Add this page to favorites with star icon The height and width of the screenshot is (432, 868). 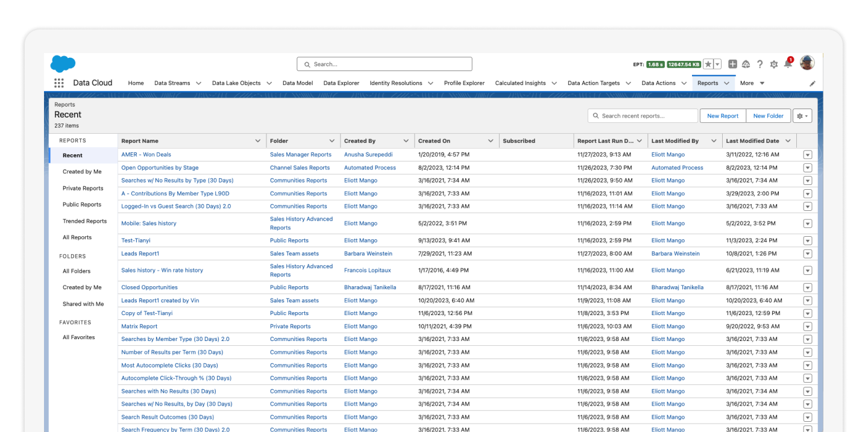(708, 64)
